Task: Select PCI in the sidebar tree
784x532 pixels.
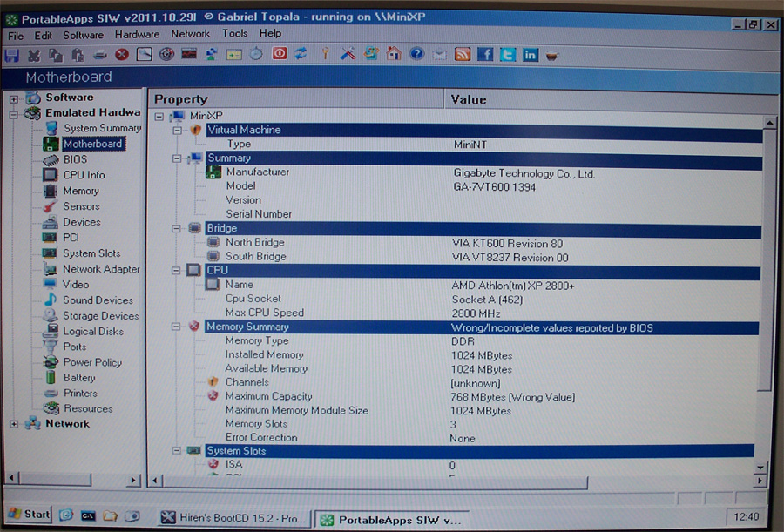Action: click(x=71, y=237)
